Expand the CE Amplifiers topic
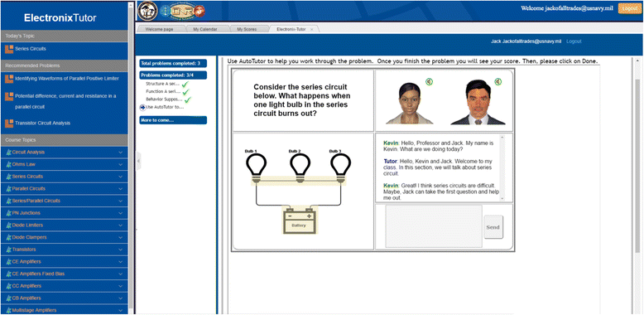Viewport: 644px width, 315px height. 120,262
